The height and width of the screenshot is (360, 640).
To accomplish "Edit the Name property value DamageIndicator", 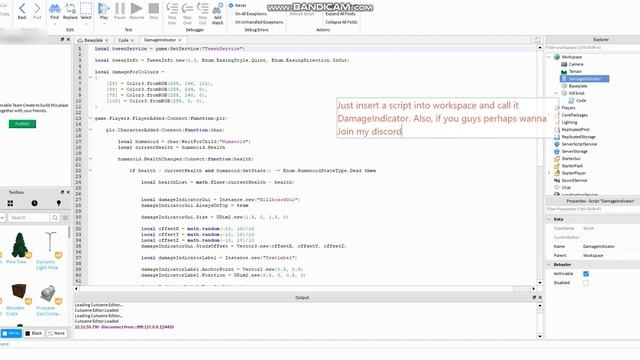I will pos(599,247).
